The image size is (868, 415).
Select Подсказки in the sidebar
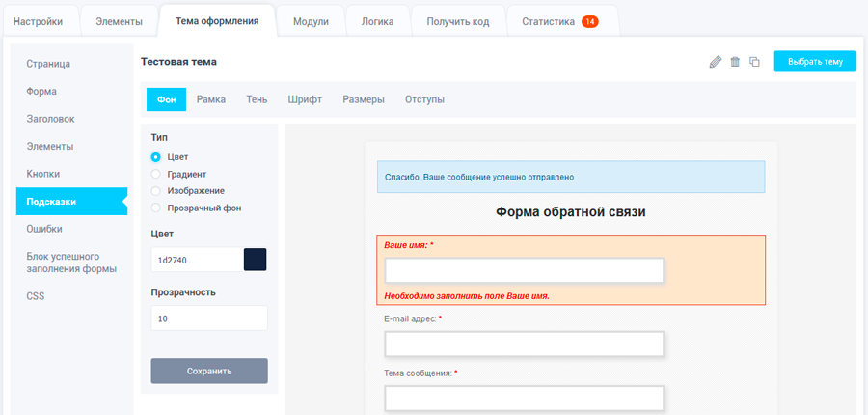[72, 202]
